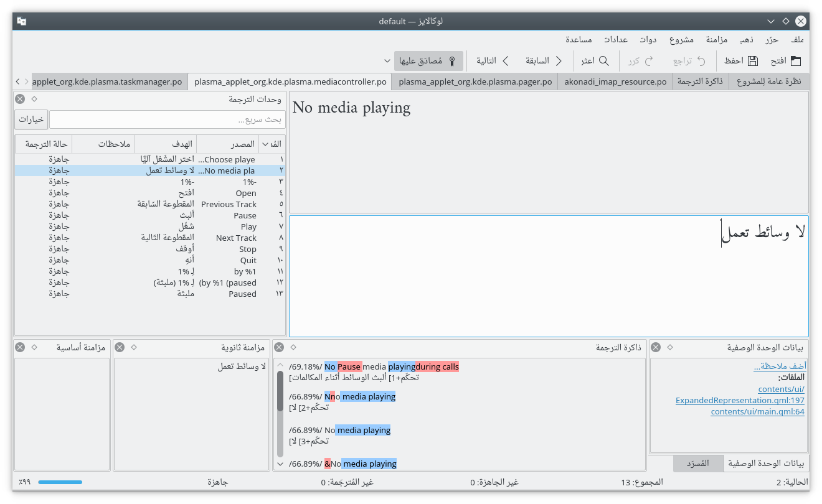Detach the unit metadata (بيانات الوحدة الوصفية) panel
822x504 pixels.
(x=669, y=347)
